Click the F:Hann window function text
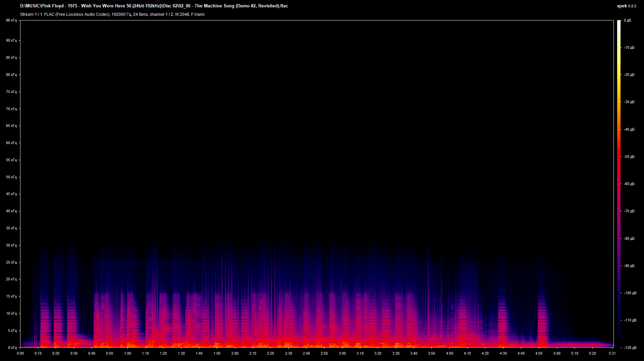This screenshot has width=644, height=361. coord(198,14)
